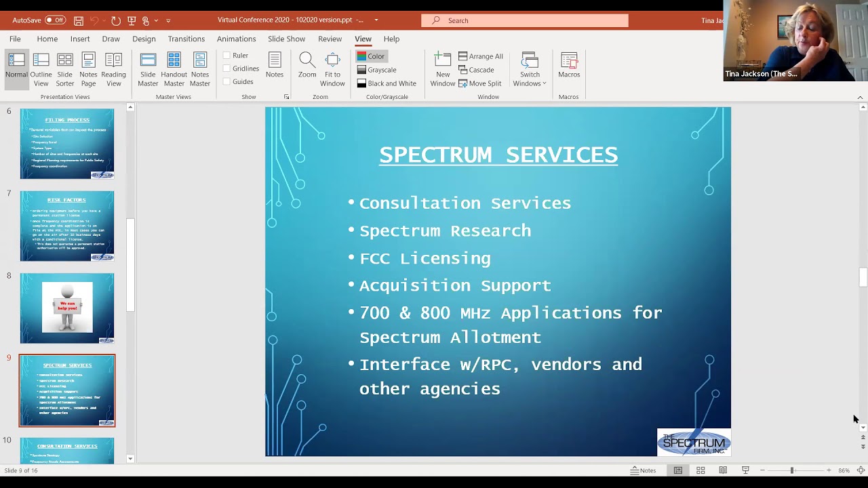
Task: Open Slide Sorter from the ribbon
Action: 65,70
